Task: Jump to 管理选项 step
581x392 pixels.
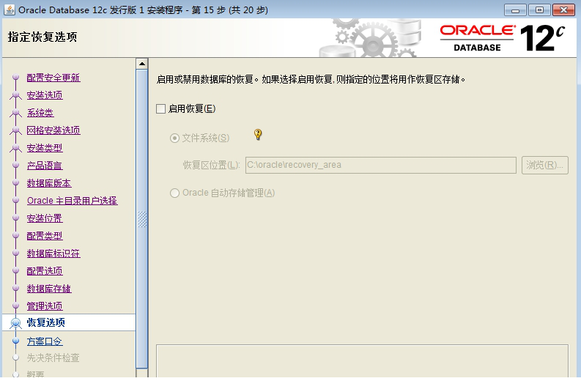Action: (x=45, y=306)
